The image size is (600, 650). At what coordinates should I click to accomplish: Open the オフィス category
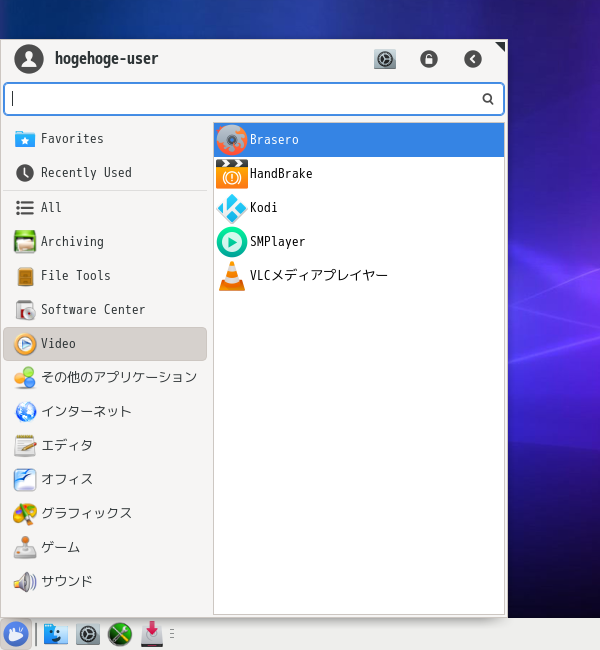pos(105,480)
